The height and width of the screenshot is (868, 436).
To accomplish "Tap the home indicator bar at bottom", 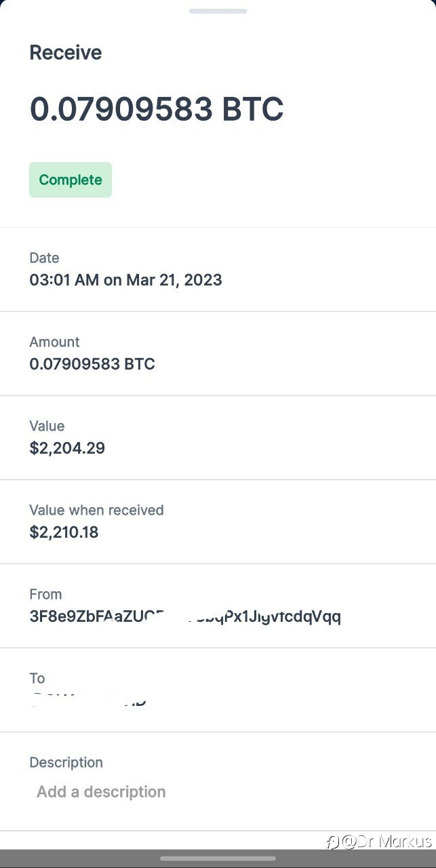I will coord(218,859).
